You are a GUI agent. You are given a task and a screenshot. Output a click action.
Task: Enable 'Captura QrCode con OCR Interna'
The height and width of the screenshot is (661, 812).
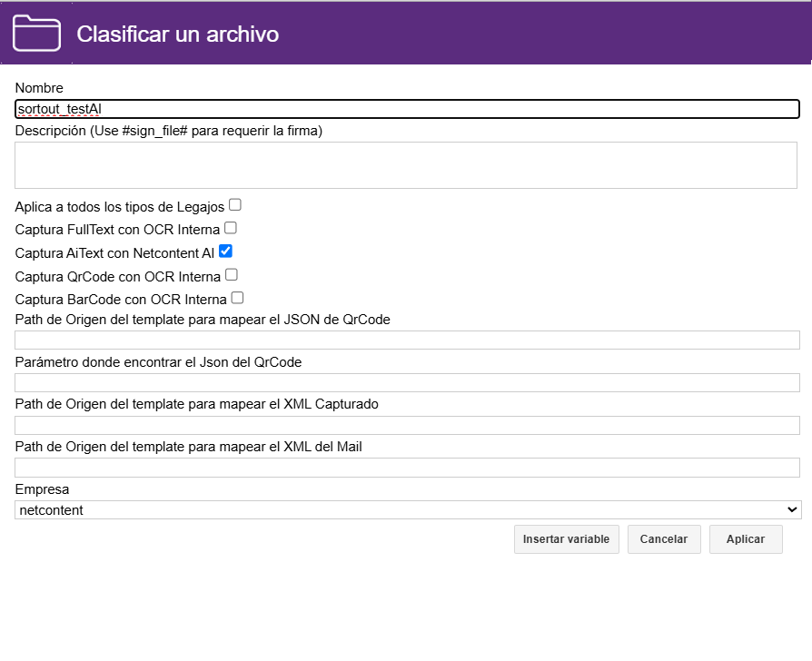pos(231,275)
